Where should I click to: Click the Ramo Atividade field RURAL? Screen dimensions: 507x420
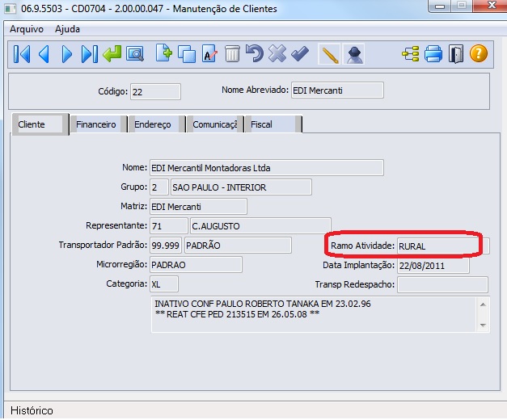click(x=443, y=246)
